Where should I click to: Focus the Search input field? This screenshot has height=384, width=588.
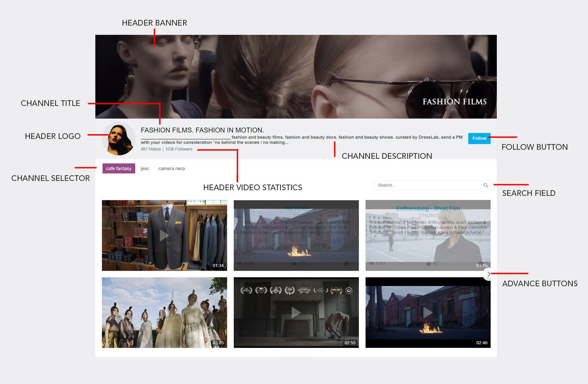click(x=432, y=185)
